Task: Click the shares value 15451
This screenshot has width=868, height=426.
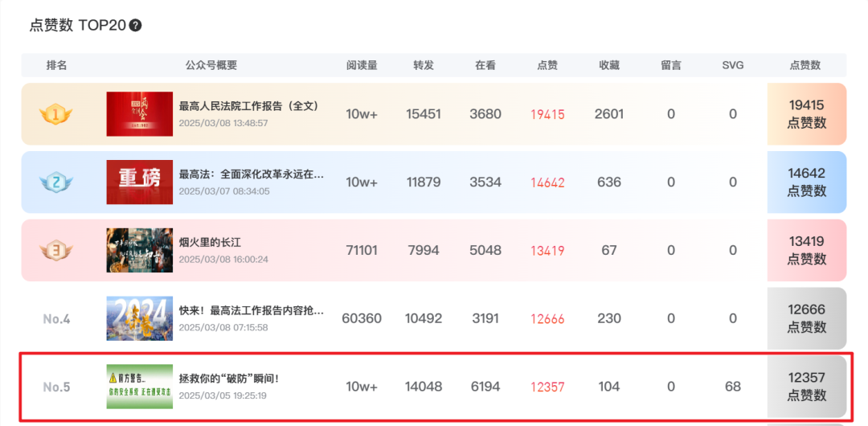Action: pos(424,114)
